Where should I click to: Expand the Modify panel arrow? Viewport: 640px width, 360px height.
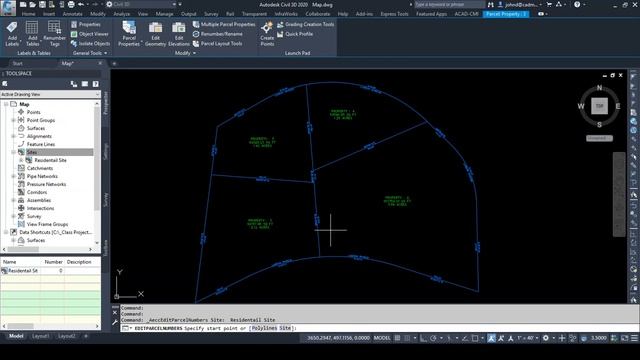[x=194, y=53]
